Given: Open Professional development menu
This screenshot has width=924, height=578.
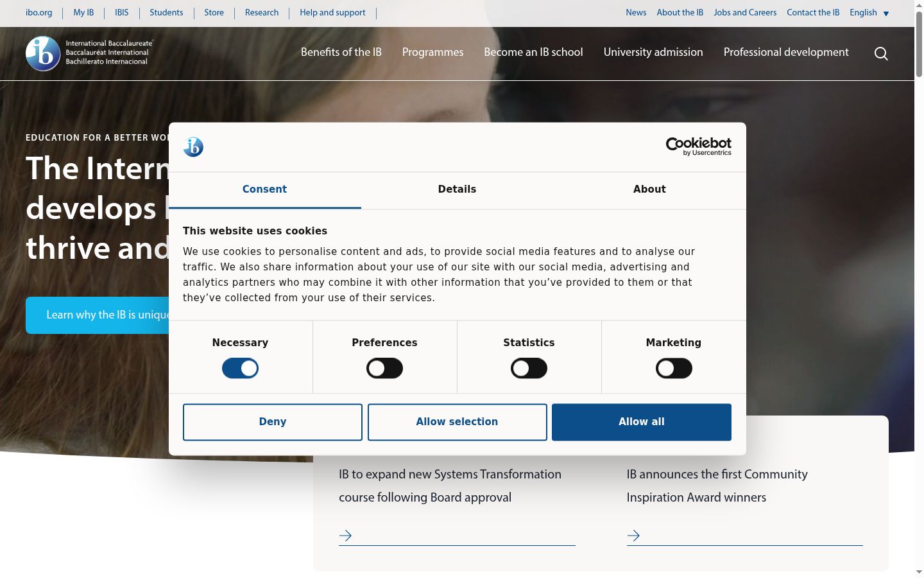Looking at the screenshot, I should pos(786,52).
